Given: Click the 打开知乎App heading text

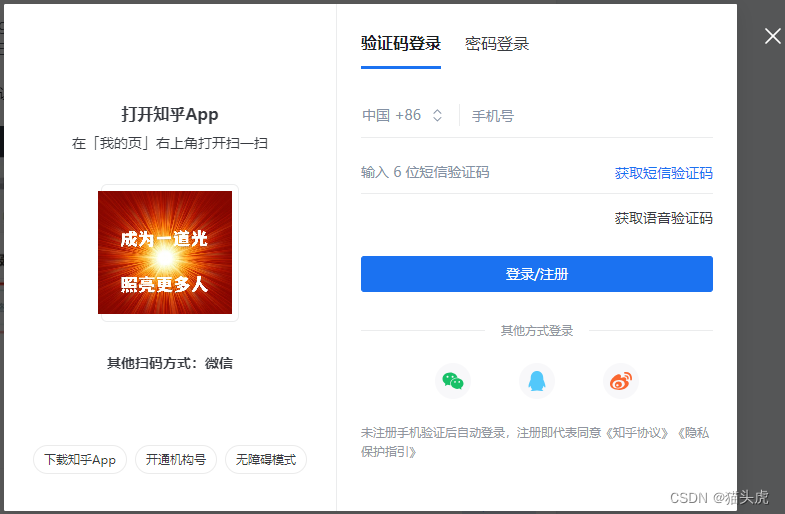Looking at the screenshot, I should (x=170, y=115).
